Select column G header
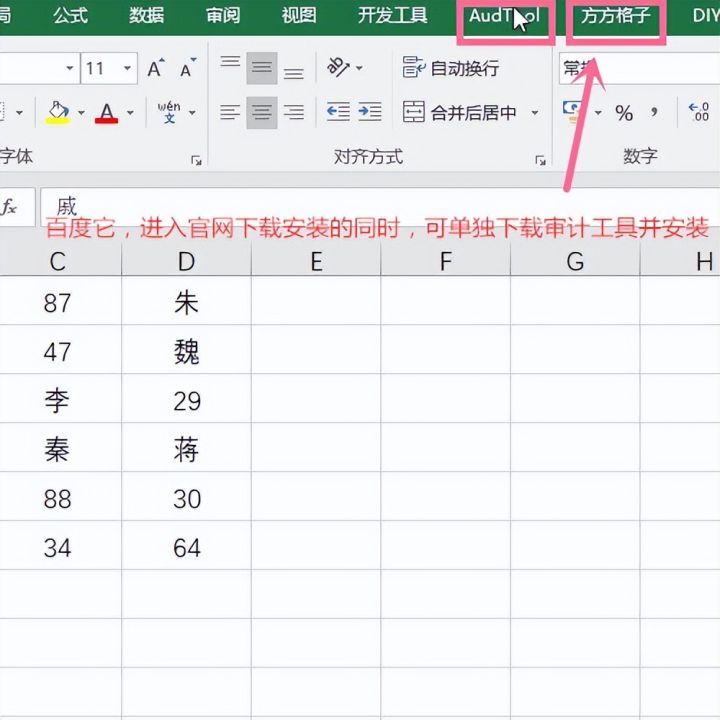The width and height of the screenshot is (720, 720). [x=575, y=262]
